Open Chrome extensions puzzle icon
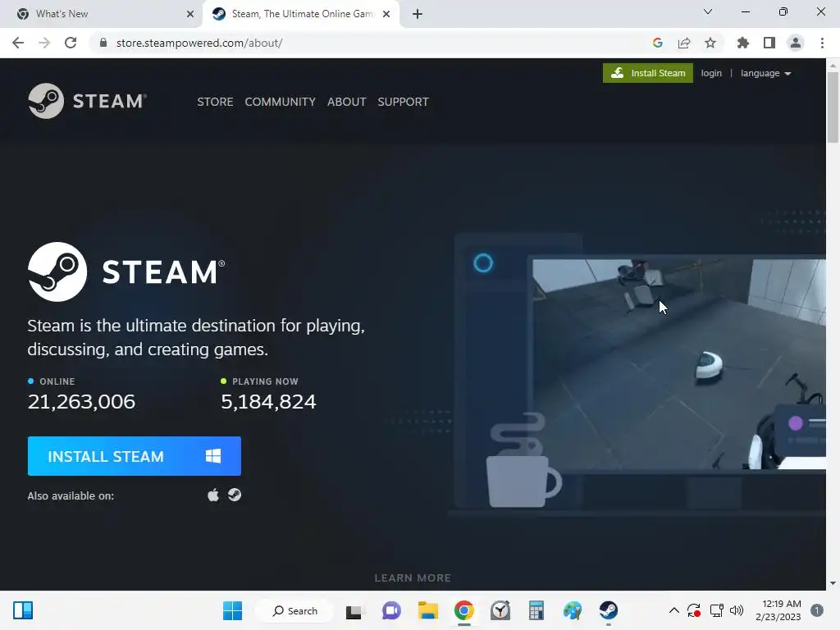The image size is (840, 630). coord(742,43)
